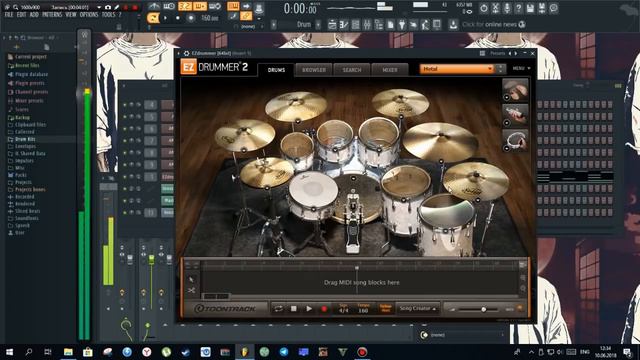This screenshot has height=360, width=640.
Task: Open the channel rack view icon
Action: 356,25
